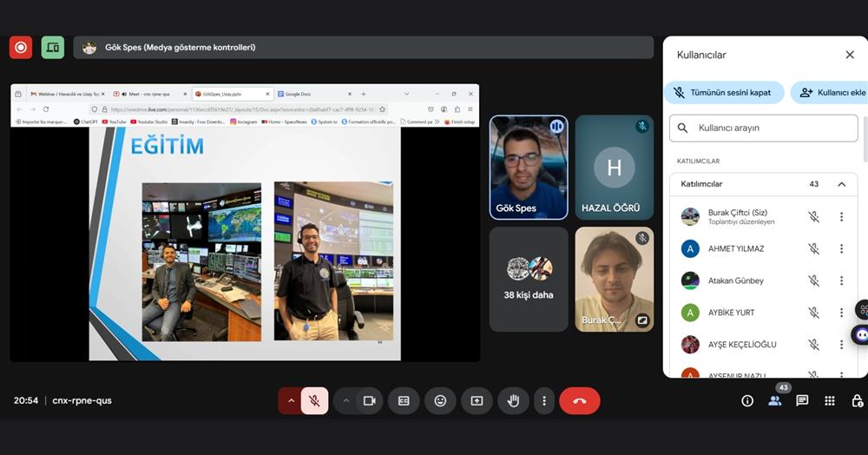Screen dimensions: 868x455
Task: Click Tümünün sesini kapat button
Action: pos(724,92)
